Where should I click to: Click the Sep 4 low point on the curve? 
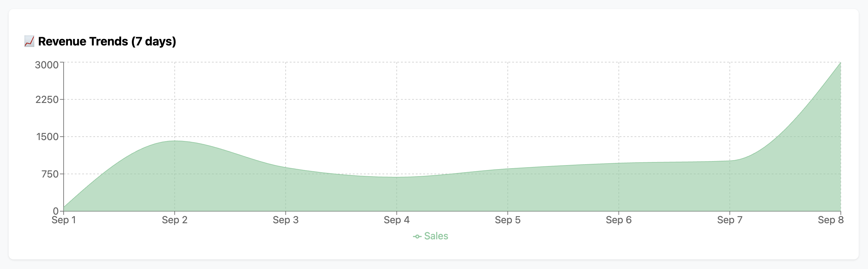pyautogui.click(x=397, y=177)
